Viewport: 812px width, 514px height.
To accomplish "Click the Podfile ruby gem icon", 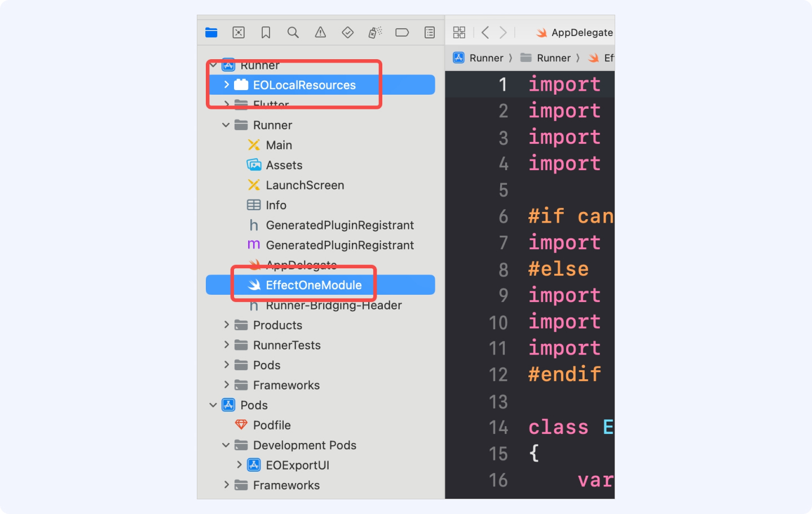I will [241, 425].
